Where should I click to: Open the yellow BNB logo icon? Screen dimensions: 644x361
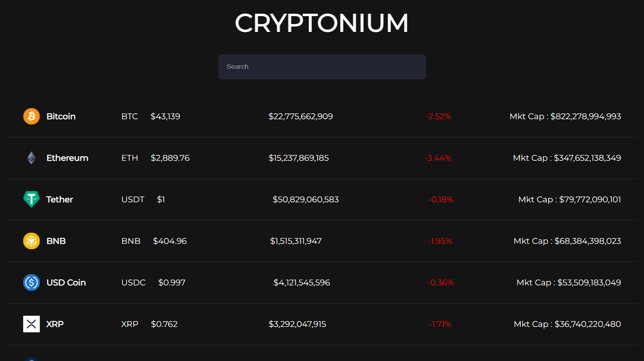(32, 241)
